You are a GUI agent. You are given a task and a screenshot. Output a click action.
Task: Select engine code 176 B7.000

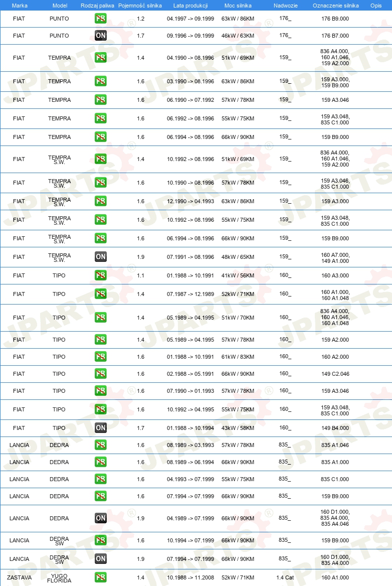(335, 36)
